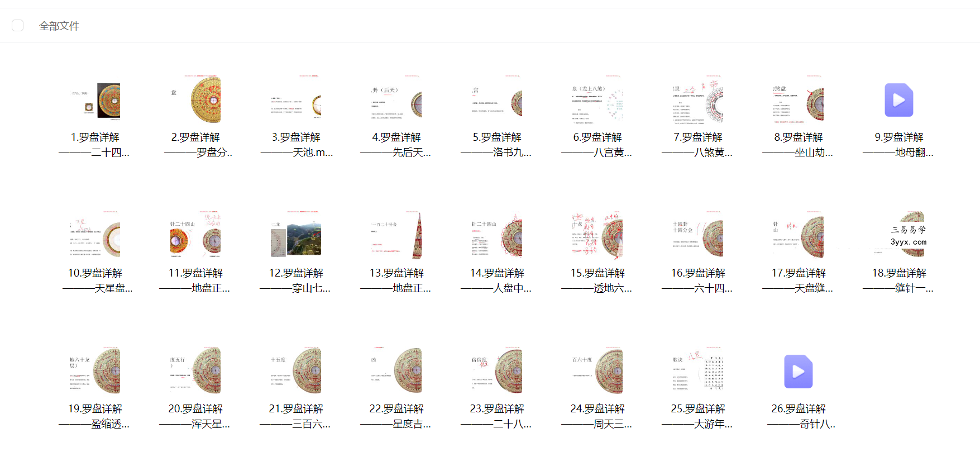
Task: Select file name 6.罗盘详解——八宫黄...
Action: tap(597, 145)
